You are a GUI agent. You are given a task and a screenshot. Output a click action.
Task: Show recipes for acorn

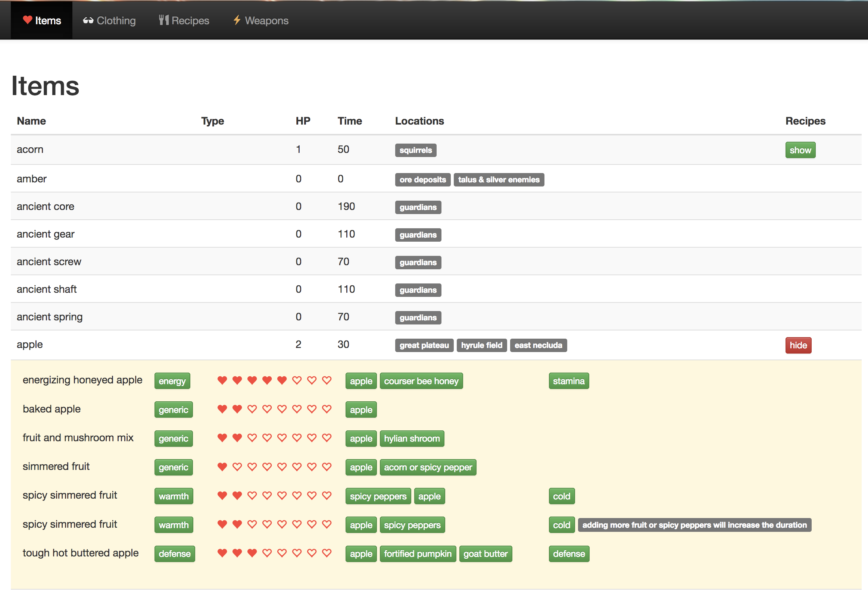[800, 150]
